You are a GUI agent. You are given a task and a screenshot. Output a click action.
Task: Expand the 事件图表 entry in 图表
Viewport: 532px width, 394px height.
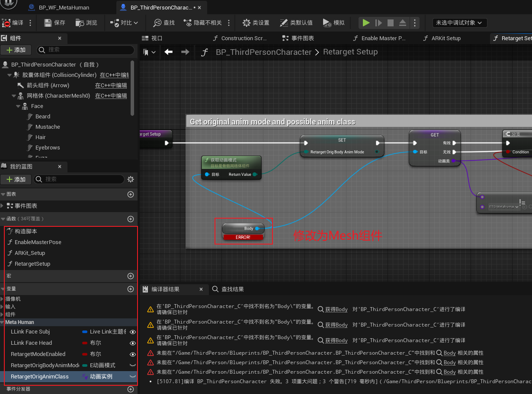(3, 206)
